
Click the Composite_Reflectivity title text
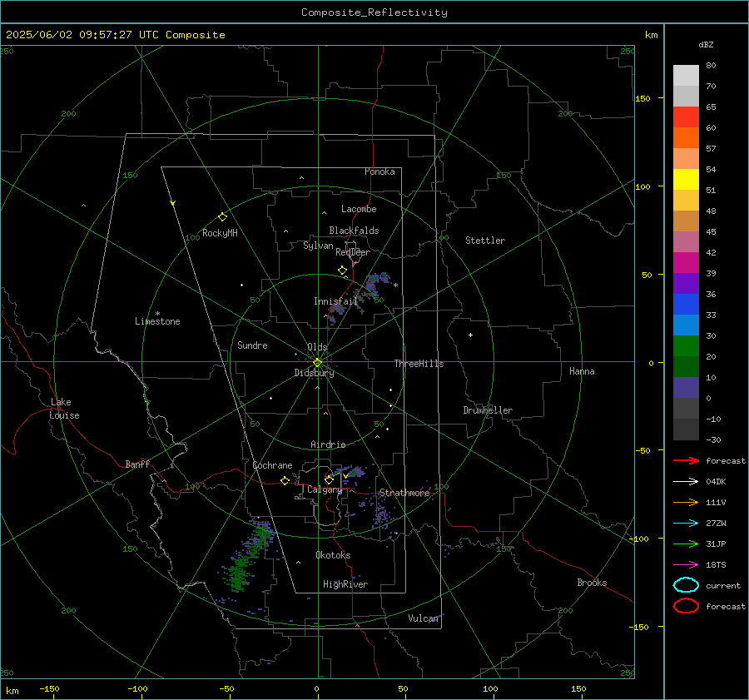(x=374, y=12)
